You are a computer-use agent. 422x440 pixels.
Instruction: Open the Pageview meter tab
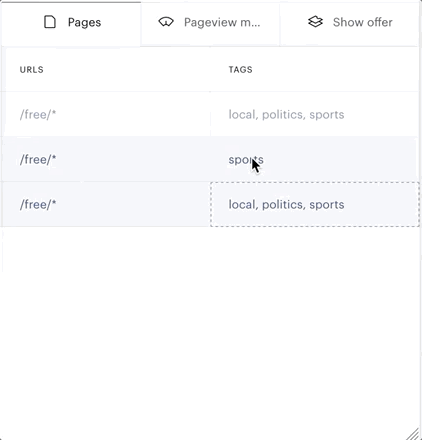point(210,23)
